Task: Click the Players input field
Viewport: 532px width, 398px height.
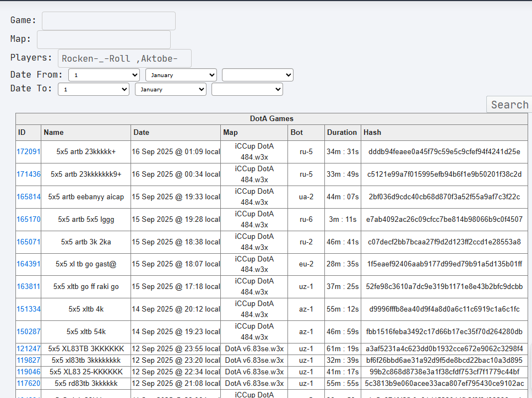Action: 124,58
